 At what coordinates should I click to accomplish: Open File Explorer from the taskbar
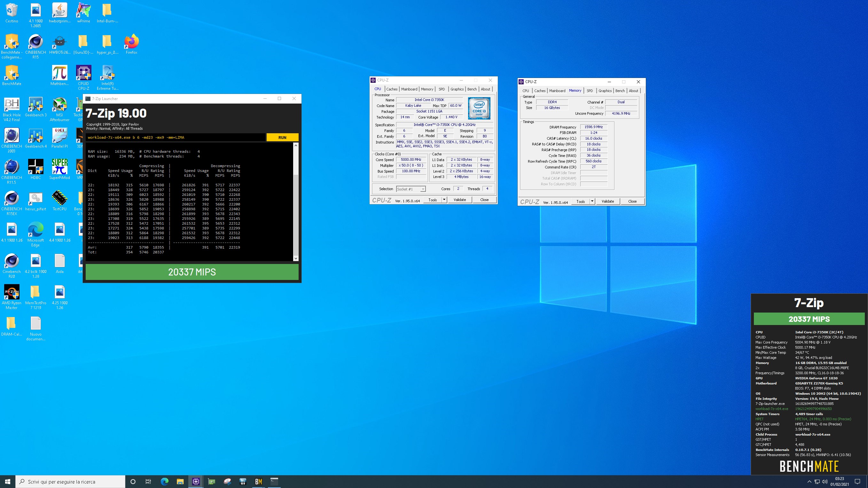[x=180, y=482]
